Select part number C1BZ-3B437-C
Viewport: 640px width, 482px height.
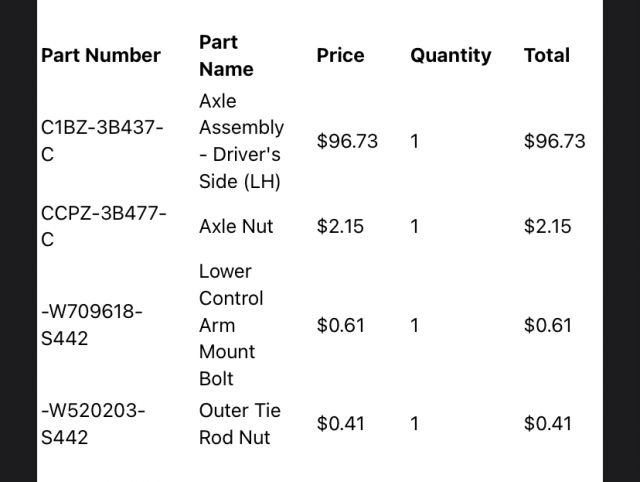102,141
